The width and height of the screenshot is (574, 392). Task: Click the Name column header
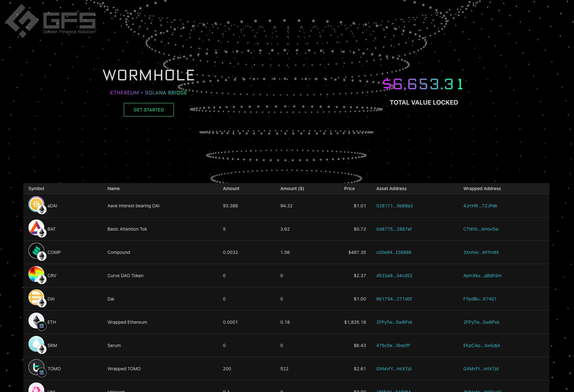click(x=114, y=189)
